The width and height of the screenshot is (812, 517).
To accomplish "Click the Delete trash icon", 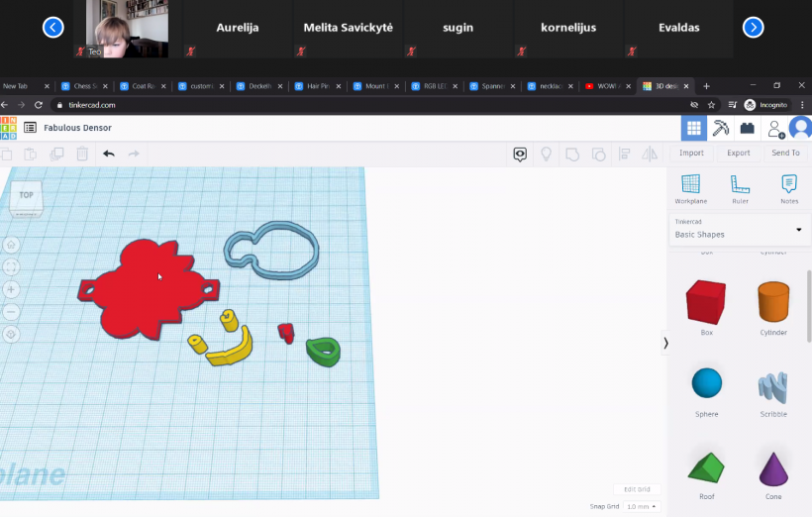I will [x=82, y=154].
